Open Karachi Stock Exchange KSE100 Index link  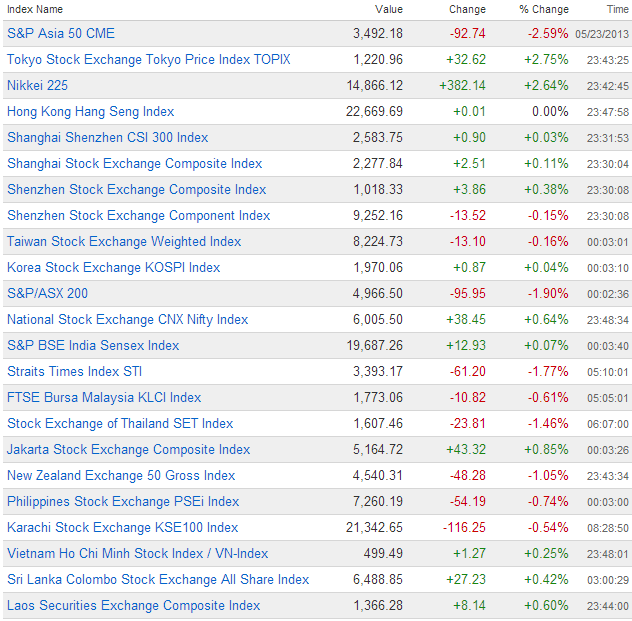pyautogui.click(x=123, y=528)
